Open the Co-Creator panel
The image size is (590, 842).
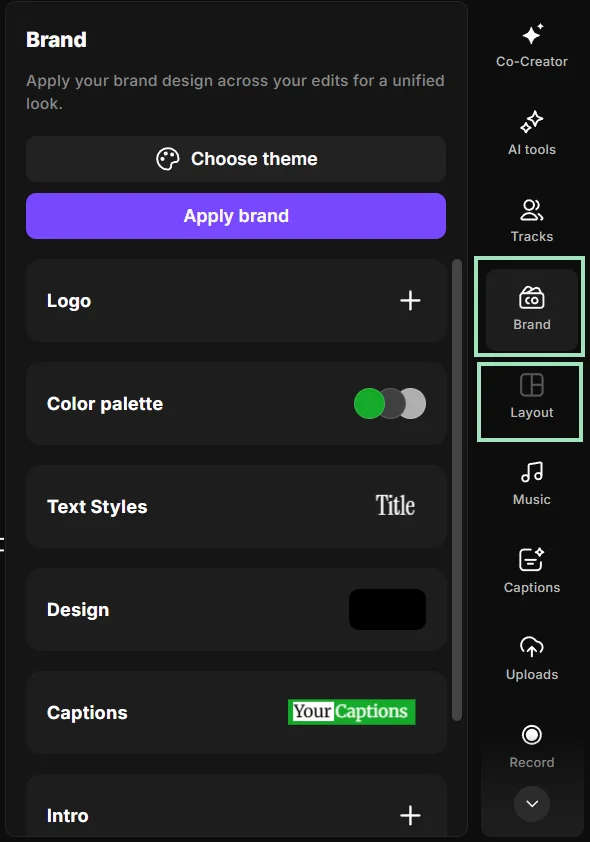tap(531, 45)
